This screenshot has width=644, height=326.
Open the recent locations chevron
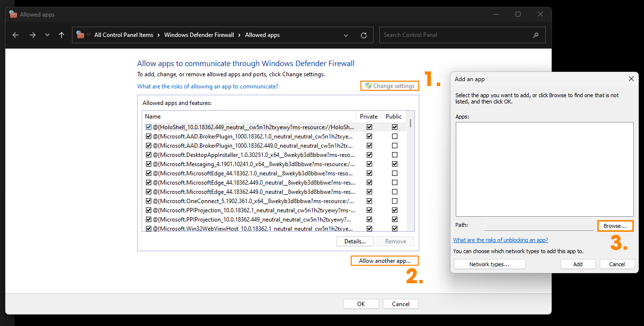click(x=47, y=35)
